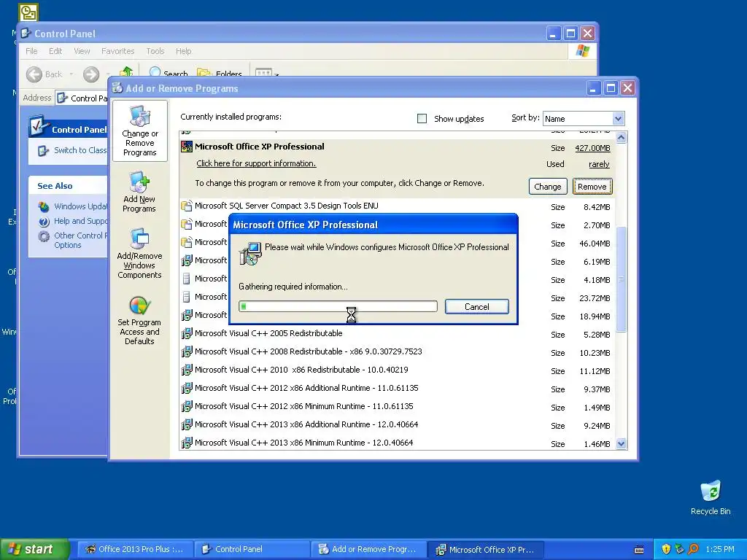Click the Visual C++ 2012 Minimum Runtime icon

187,406
